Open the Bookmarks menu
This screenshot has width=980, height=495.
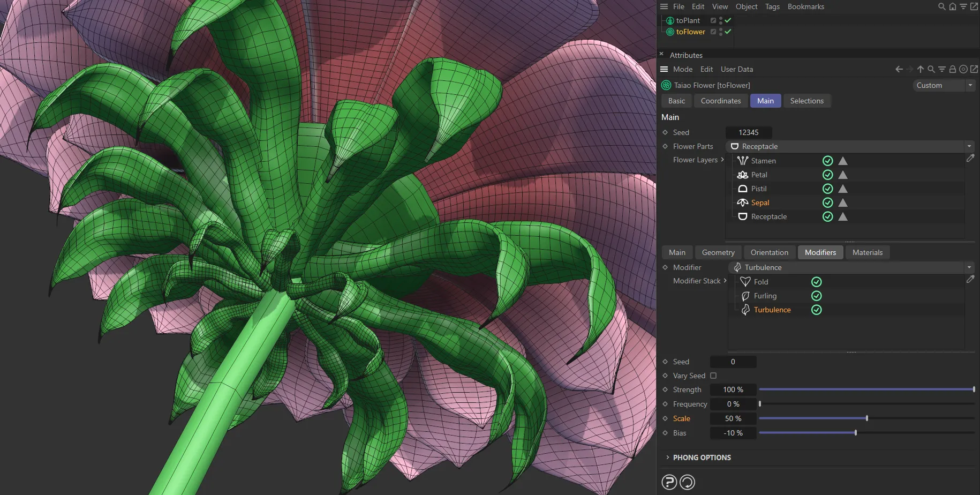[806, 6]
